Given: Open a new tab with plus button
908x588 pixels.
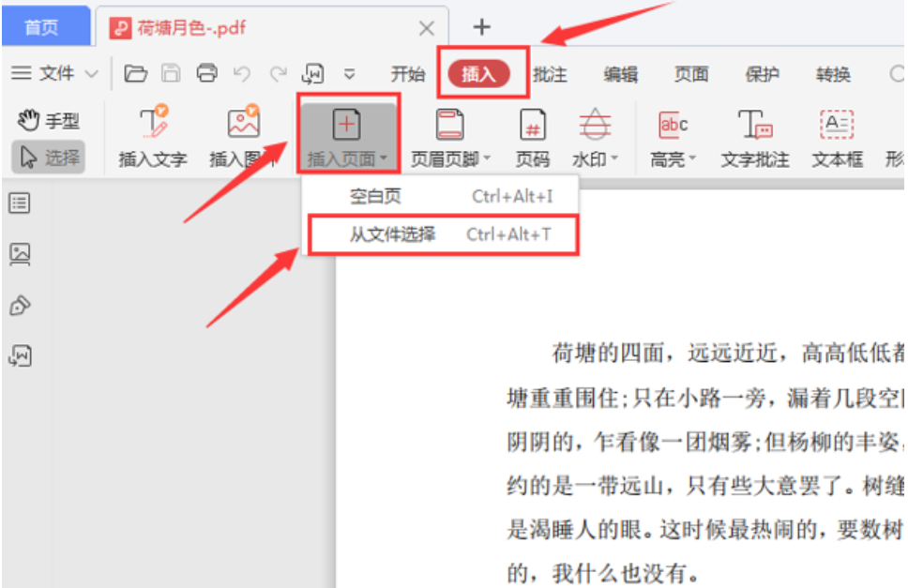Looking at the screenshot, I should [x=481, y=26].
